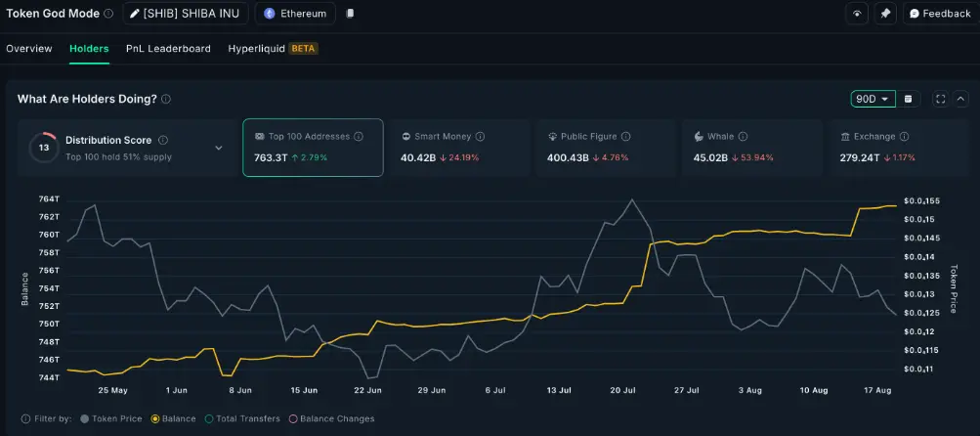Select the Whale holder card
980x436 pixels.
pyautogui.click(x=753, y=148)
